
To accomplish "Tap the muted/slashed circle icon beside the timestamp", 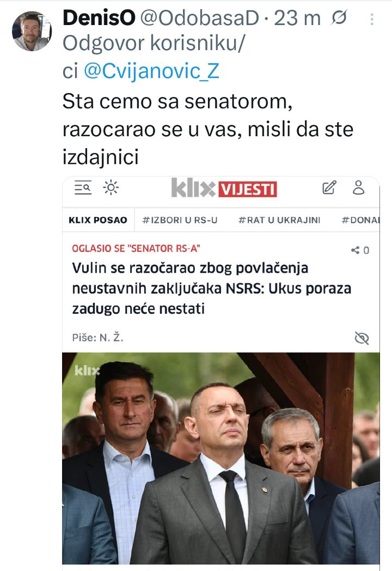I will (x=339, y=18).
